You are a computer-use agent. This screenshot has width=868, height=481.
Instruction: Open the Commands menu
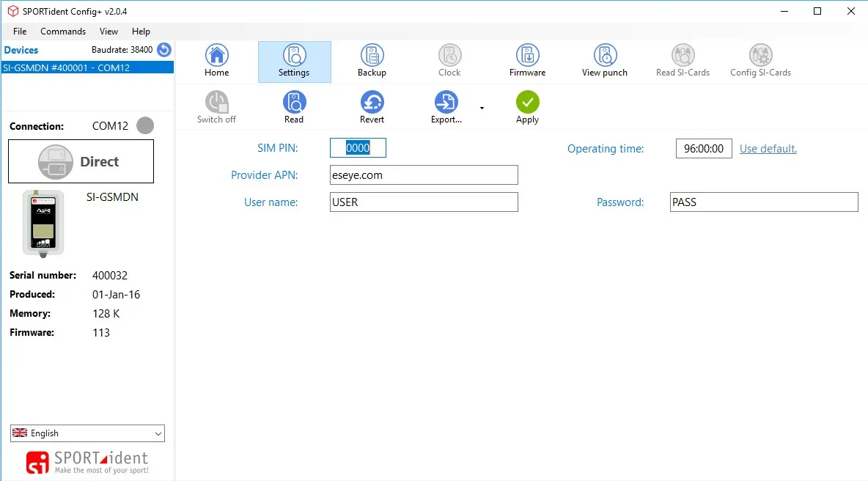click(63, 32)
